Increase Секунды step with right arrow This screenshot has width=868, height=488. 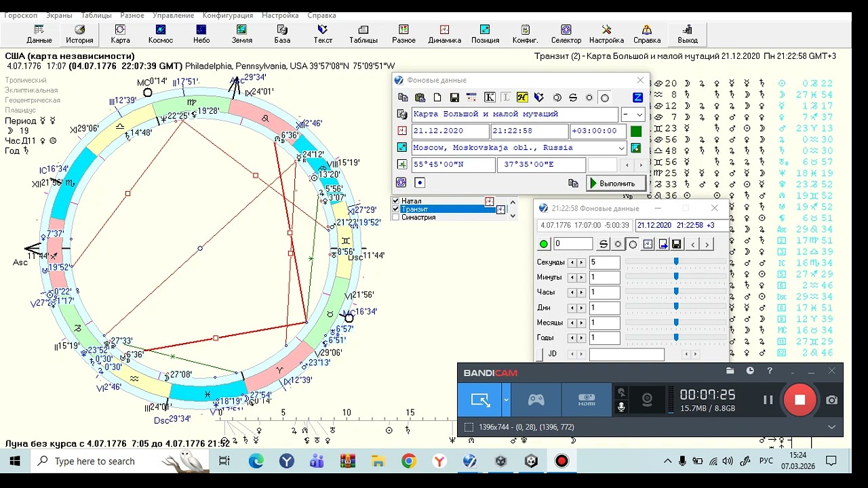click(581, 262)
